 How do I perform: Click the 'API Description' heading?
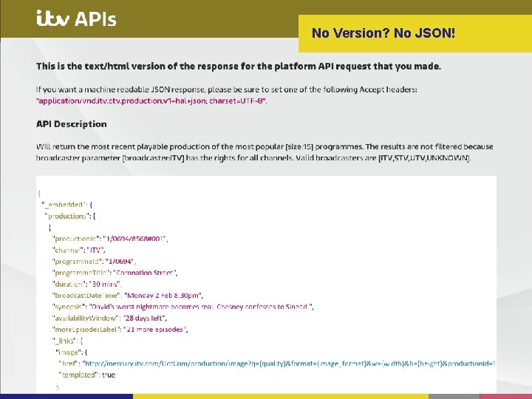click(x=71, y=124)
